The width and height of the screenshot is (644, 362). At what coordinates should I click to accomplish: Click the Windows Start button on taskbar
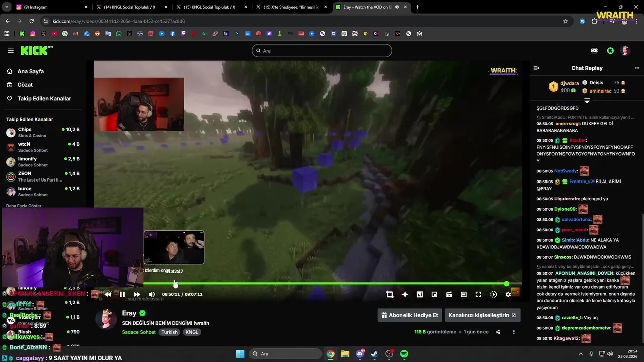(240, 354)
